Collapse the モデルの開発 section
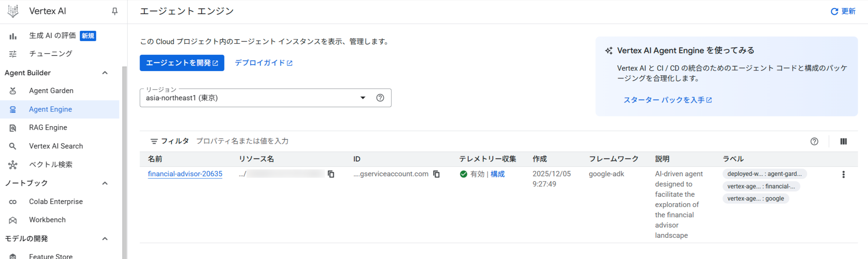The image size is (868, 259). (105, 239)
